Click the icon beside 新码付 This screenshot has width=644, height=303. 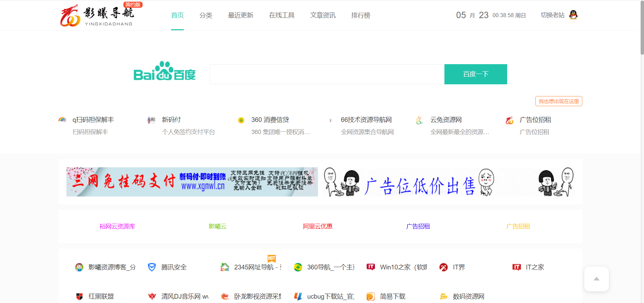tap(152, 120)
